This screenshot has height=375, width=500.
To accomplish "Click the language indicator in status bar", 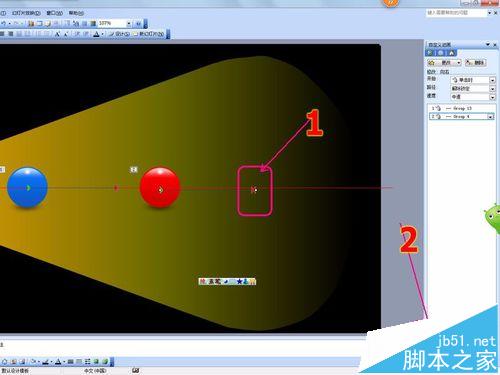I will click(x=95, y=370).
